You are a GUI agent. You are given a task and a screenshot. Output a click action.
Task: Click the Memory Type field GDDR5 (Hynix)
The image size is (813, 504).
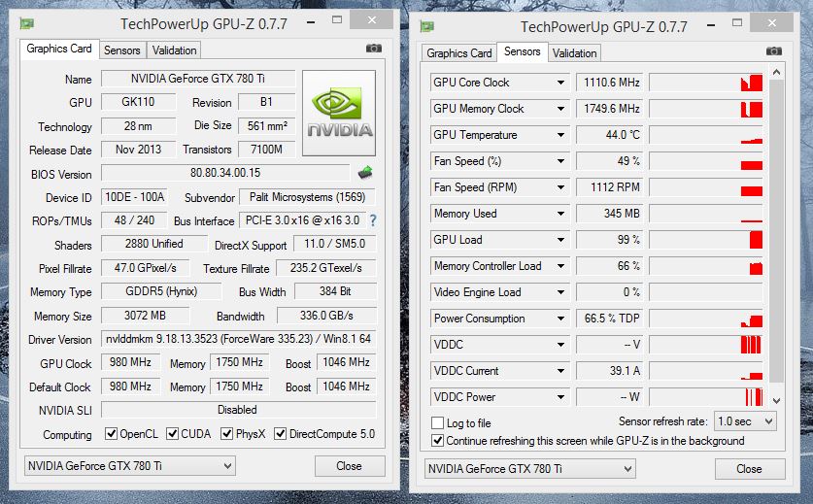(x=161, y=291)
